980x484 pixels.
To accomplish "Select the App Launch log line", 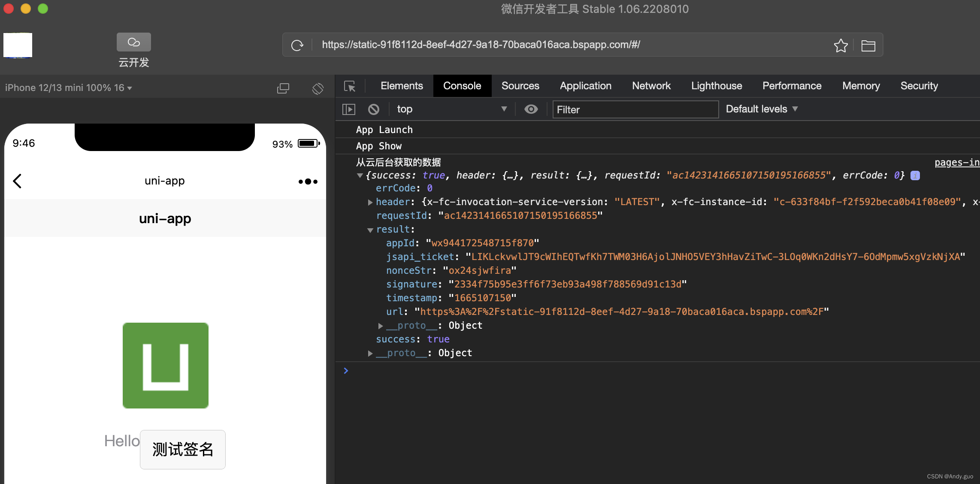I will pos(384,130).
